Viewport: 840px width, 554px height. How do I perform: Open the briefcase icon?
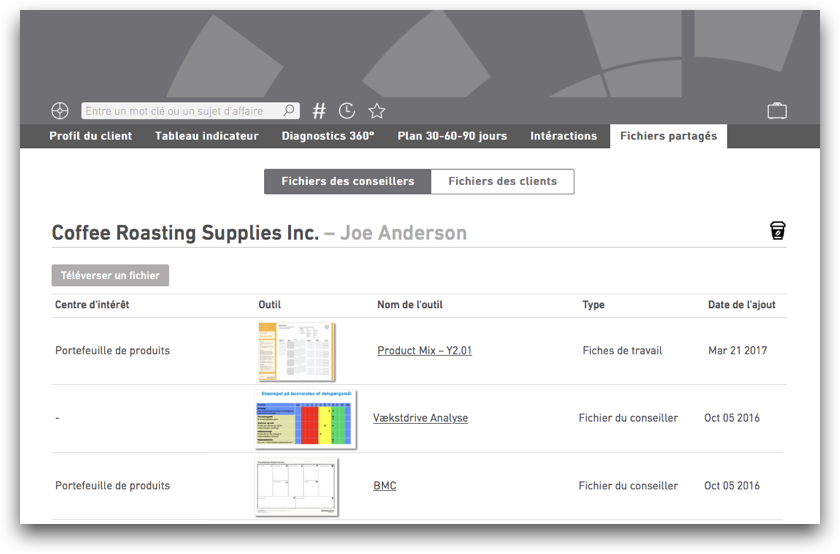pyautogui.click(x=777, y=111)
